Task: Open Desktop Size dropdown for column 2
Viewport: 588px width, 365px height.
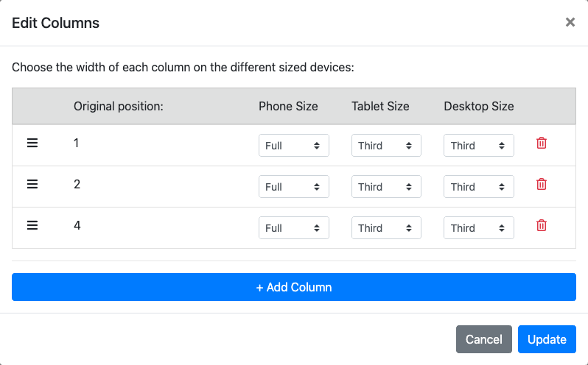Action: [478, 187]
